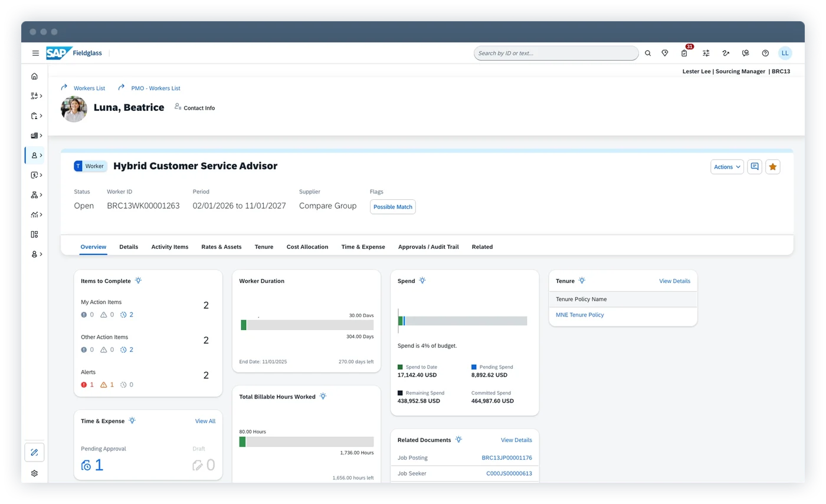Click Beatrice Luna's profile photo
The height and width of the screenshot is (504, 826).
74,109
